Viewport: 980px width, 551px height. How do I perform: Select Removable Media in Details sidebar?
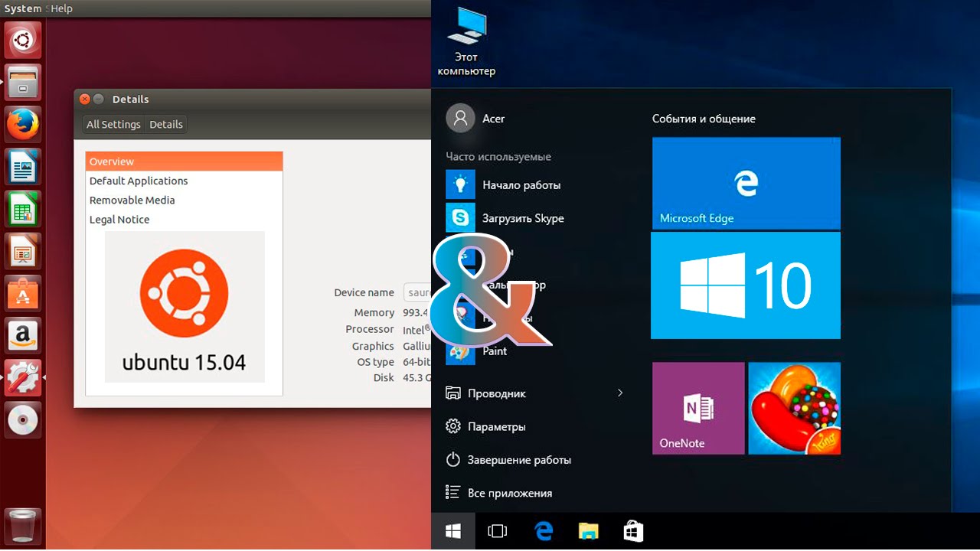pos(184,200)
